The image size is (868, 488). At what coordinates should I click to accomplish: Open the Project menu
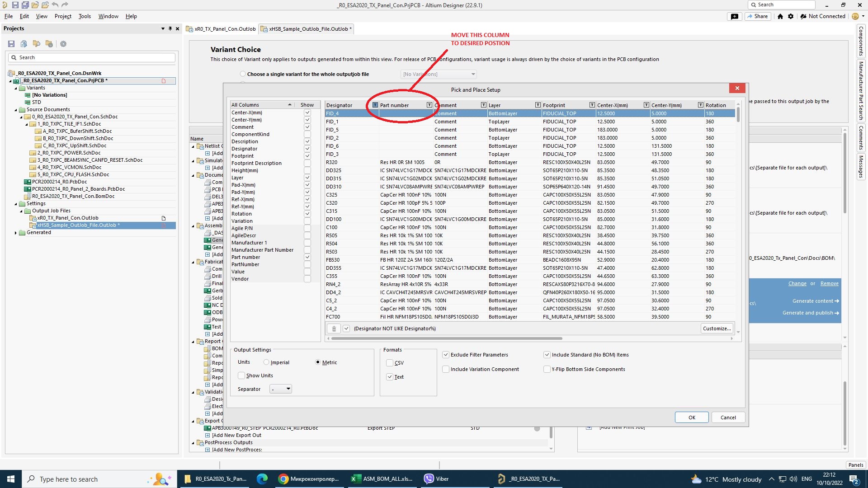click(63, 16)
